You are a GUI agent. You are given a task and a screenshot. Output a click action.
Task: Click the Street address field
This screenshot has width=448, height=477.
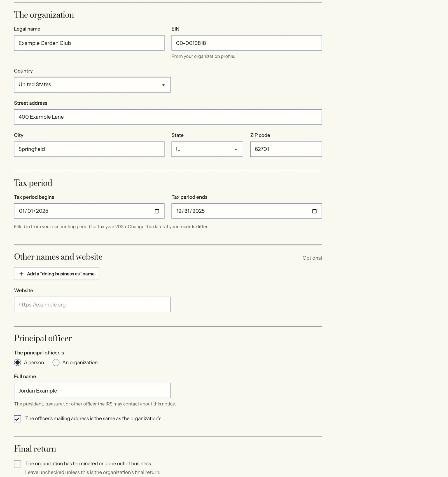click(x=168, y=117)
